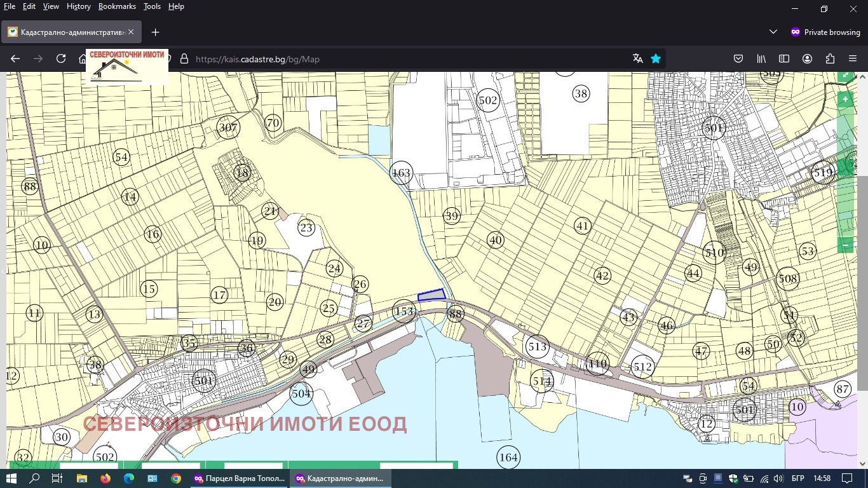
Task: Click the map zoom slider handle
Action: point(845,168)
